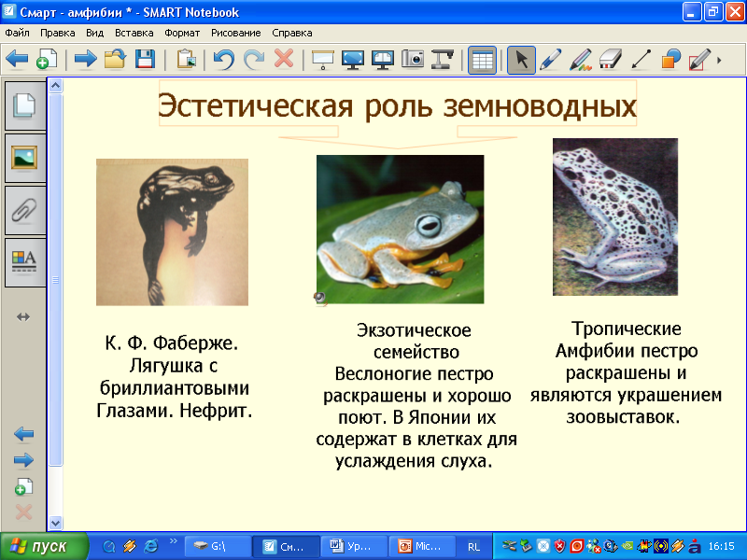
Task: Select the Экзотическое семейство caption text
Action: click(x=416, y=395)
